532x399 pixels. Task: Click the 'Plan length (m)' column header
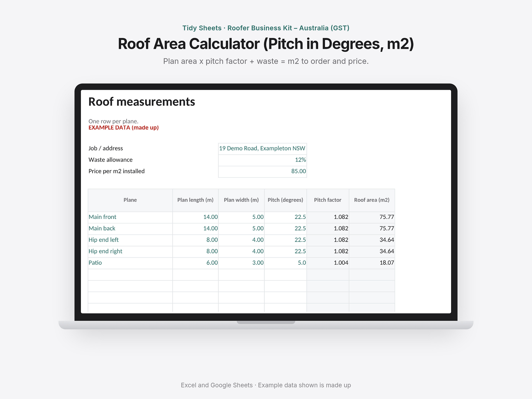195,200
